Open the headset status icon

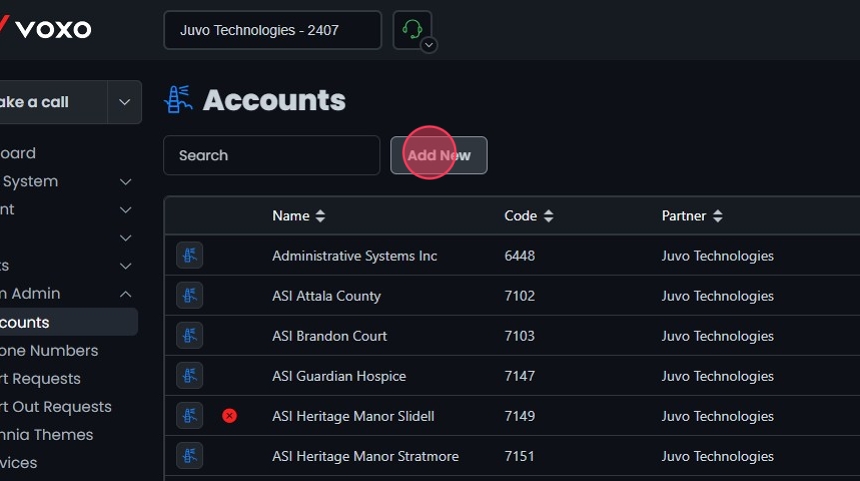[x=413, y=30]
